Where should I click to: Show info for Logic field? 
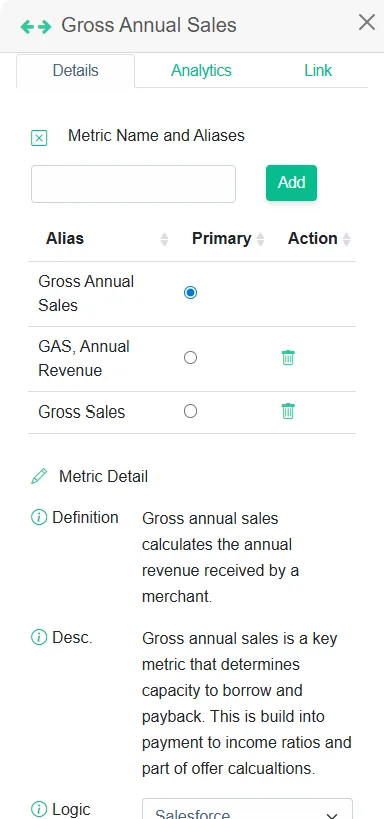pyautogui.click(x=39, y=809)
